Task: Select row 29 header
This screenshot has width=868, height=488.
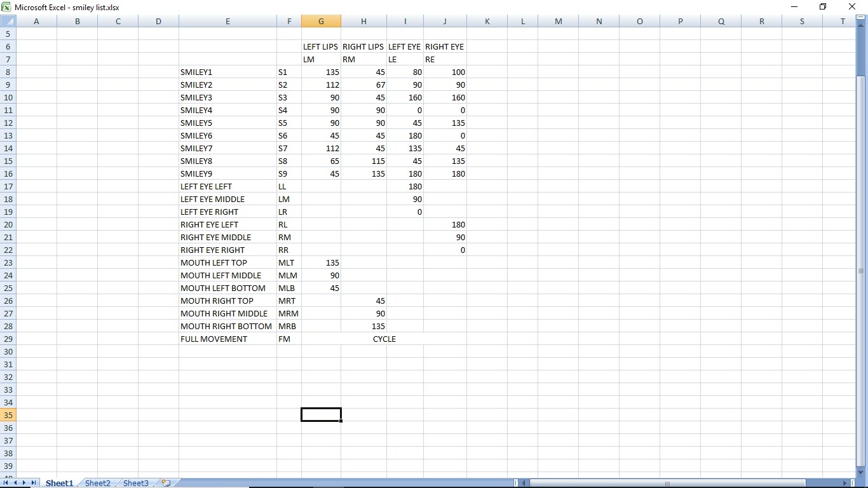Action: [8, 339]
